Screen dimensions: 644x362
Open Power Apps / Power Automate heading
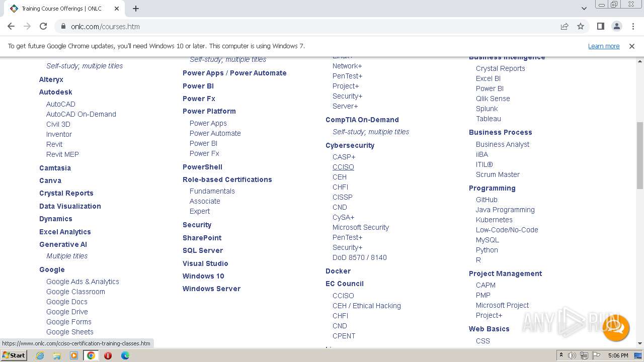[234, 73]
